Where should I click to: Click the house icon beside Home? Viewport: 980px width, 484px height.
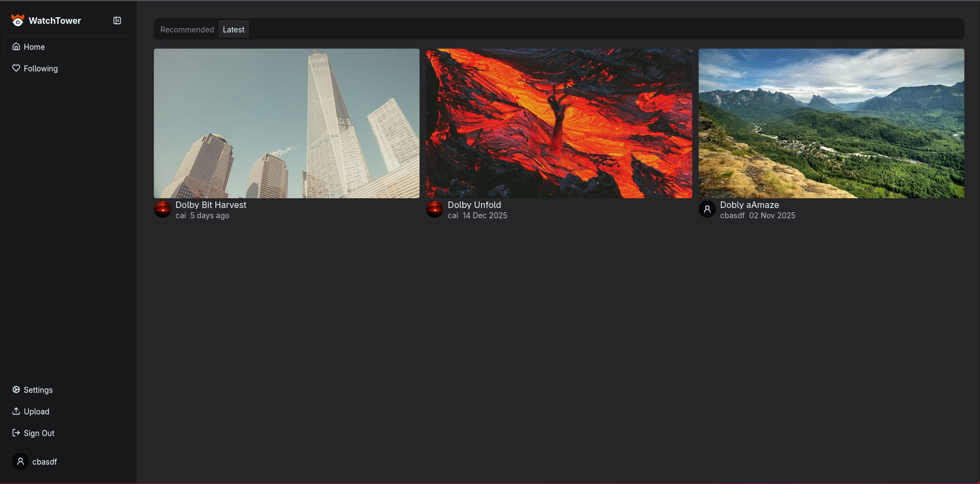pyautogui.click(x=16, y=46)
